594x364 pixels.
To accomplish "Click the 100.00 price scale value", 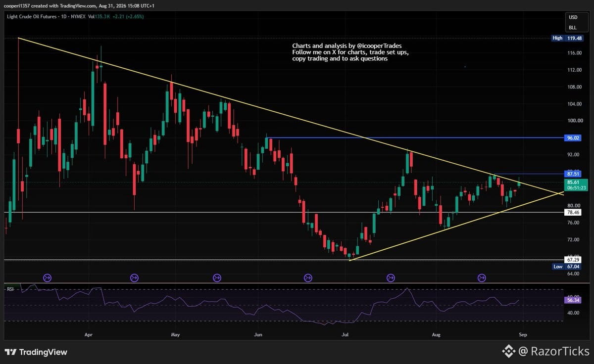I will (574, 121).
